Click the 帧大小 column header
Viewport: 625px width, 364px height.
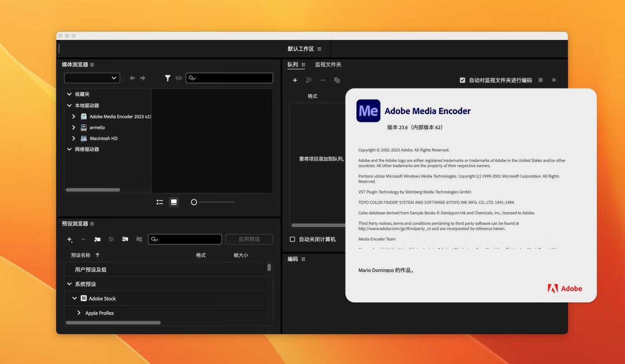(x=241, y=255)
